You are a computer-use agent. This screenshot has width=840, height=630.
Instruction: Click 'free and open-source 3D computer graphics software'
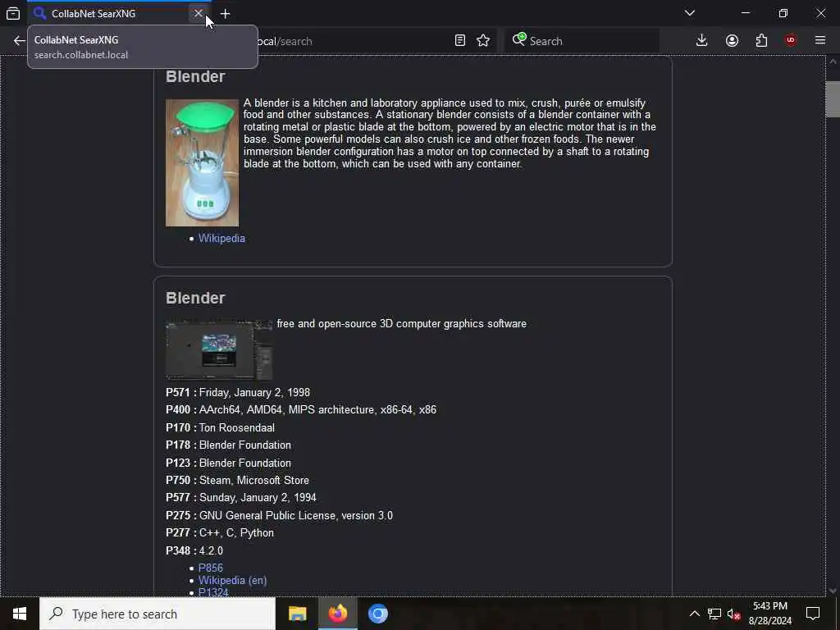[x=402, y=323]
